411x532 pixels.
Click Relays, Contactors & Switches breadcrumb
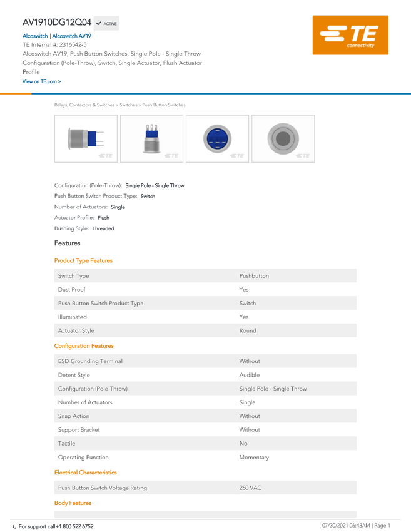click(x=84, y=105)
